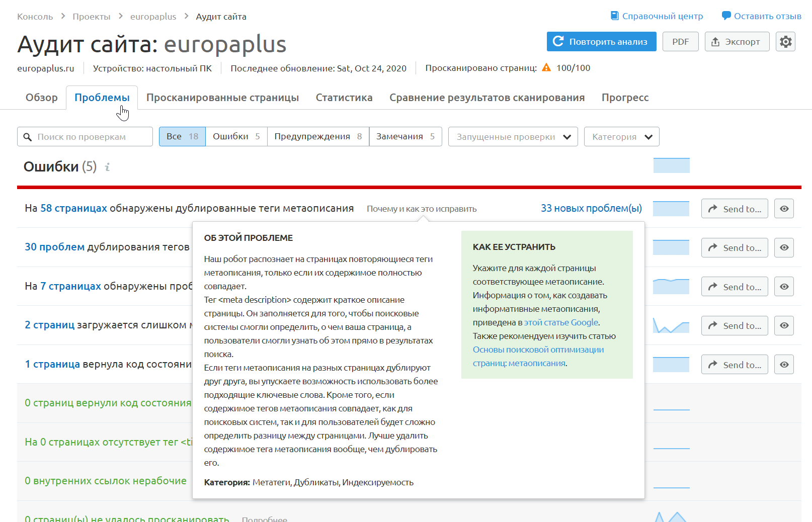Toggle the eye icon for 1 страница status code row
Viewport: 812px width, 522px height.
(x=784, y=365)
